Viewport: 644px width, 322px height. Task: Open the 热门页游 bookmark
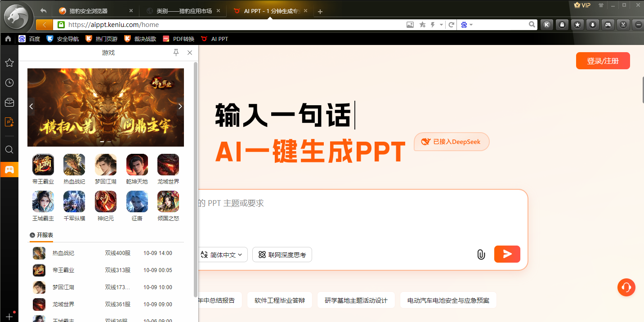click(x=101, y=39)
